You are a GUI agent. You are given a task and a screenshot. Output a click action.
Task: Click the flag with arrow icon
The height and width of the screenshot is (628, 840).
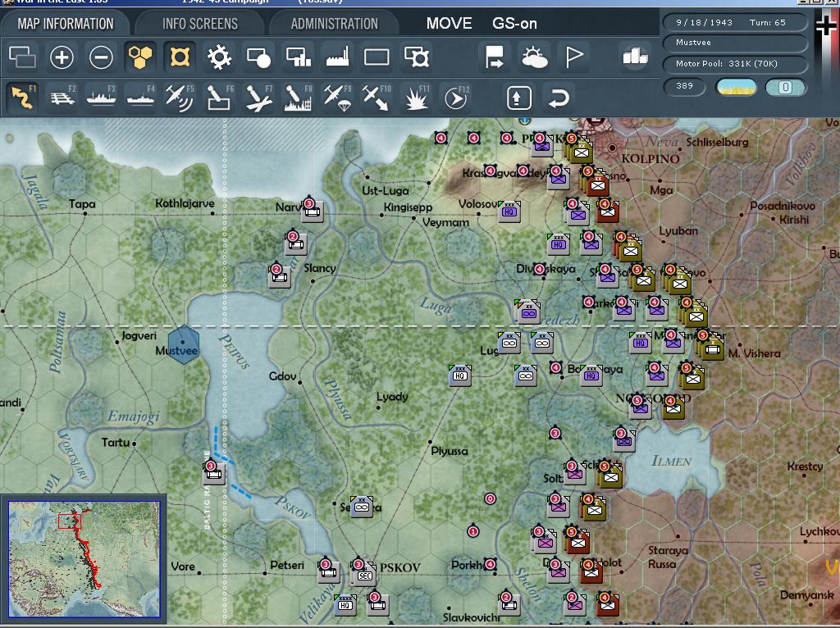tap(495, 57)
